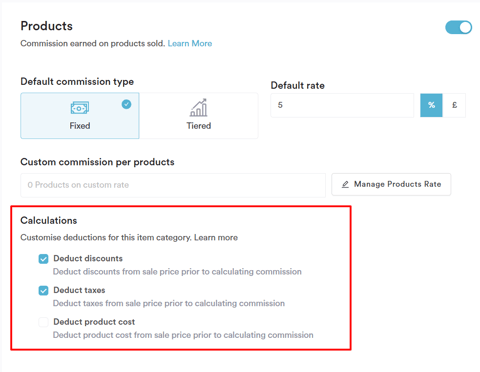The width and height of the screenshot is (480, 372).
Task: Open Manage Products Rate
Action: tap(391, 184)
